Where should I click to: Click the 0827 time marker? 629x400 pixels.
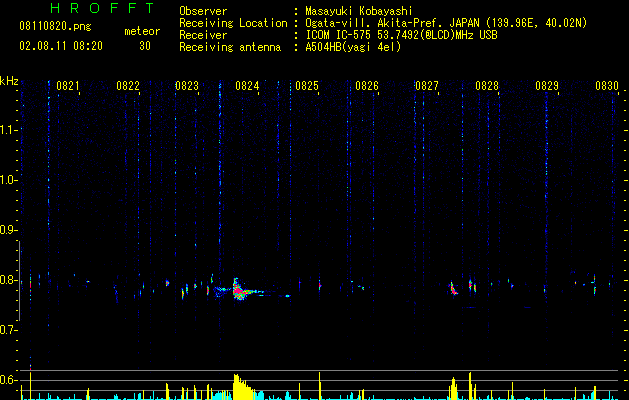point(426,86)
